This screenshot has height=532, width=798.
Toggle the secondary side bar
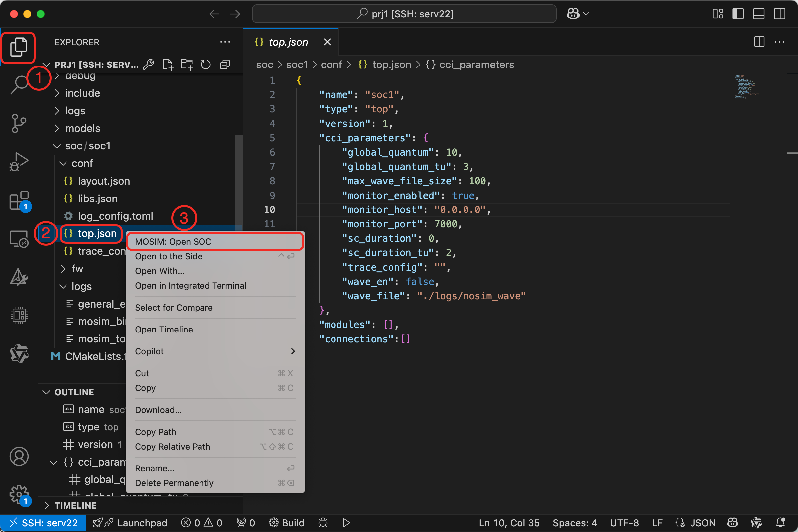coord(779,14)
